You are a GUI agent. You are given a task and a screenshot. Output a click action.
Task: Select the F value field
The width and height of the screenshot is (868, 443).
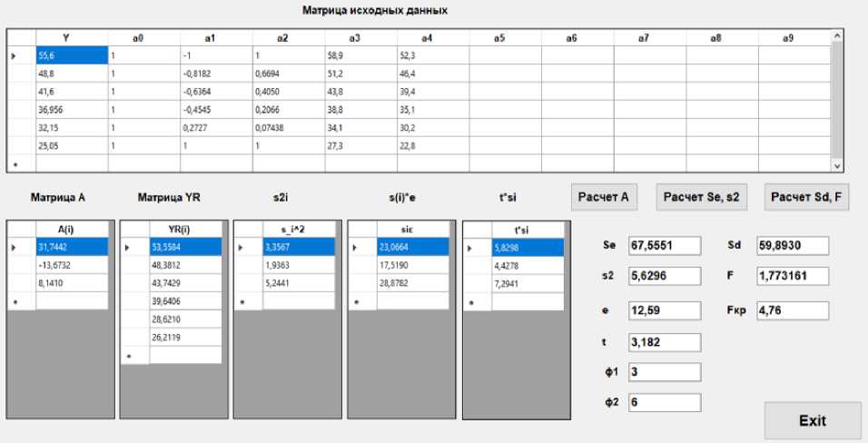pyautogui.click(x=792, y=276)
